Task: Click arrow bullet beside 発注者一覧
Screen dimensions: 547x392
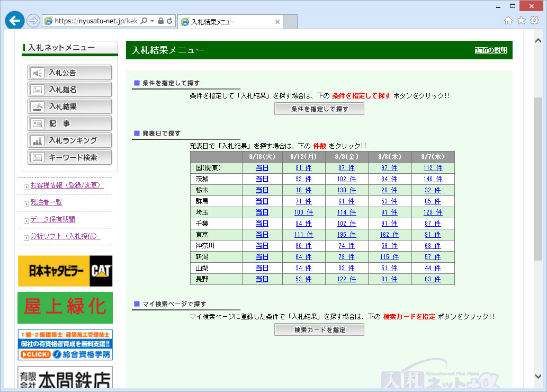Action: (26, 204)
